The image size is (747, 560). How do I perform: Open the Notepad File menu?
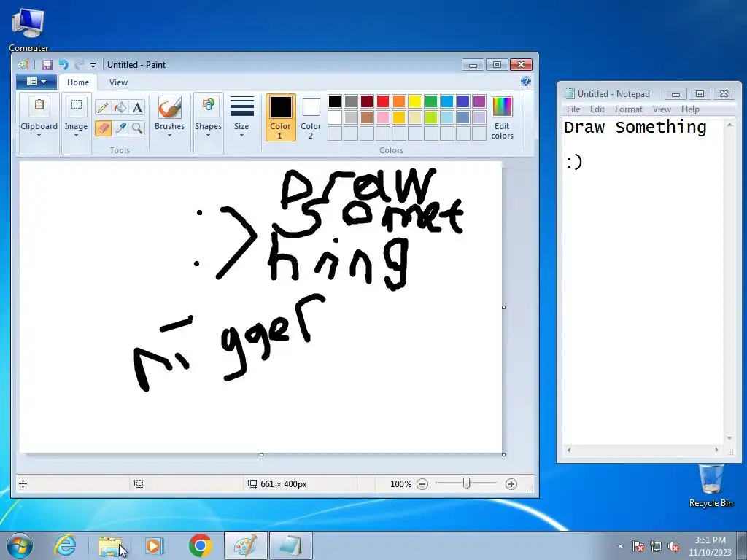tap(573, 109)
